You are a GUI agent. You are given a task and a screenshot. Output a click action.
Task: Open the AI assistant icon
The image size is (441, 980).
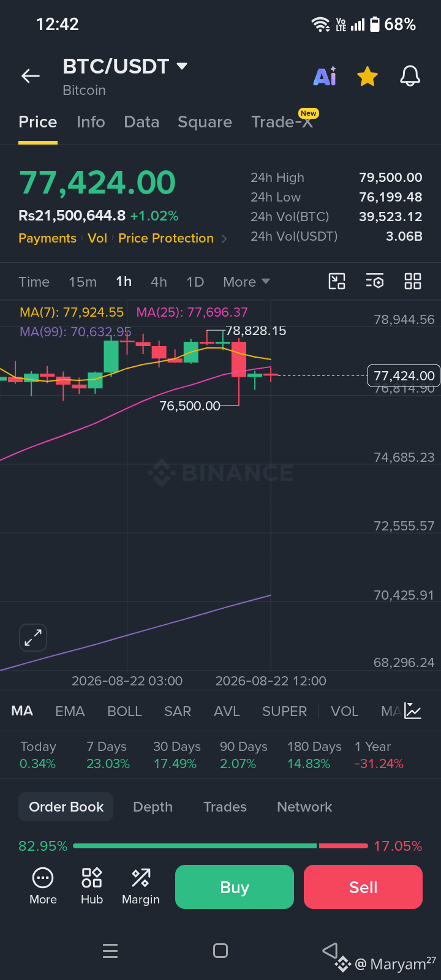pos(325,76)
